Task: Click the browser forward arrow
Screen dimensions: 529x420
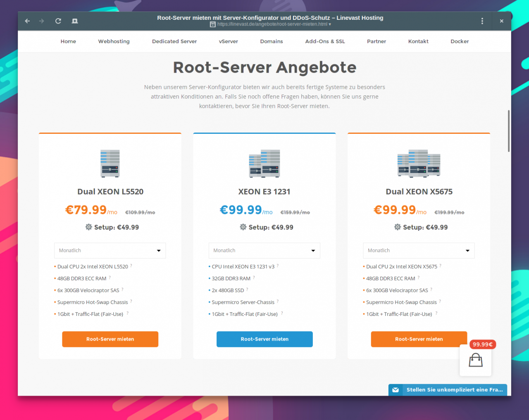Action: click(42, 21)
